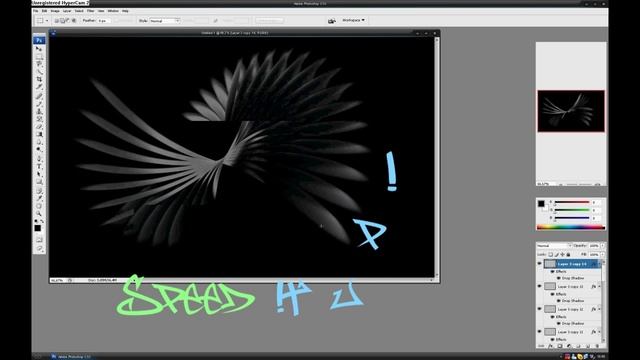
Task: Select the Eraser tool
Action: (39, 127)
